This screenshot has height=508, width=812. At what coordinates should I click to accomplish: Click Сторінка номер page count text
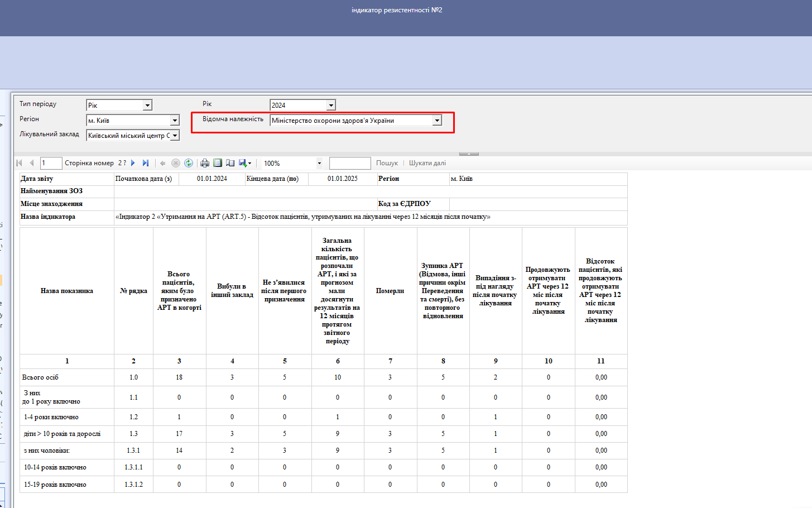point(95,163)
